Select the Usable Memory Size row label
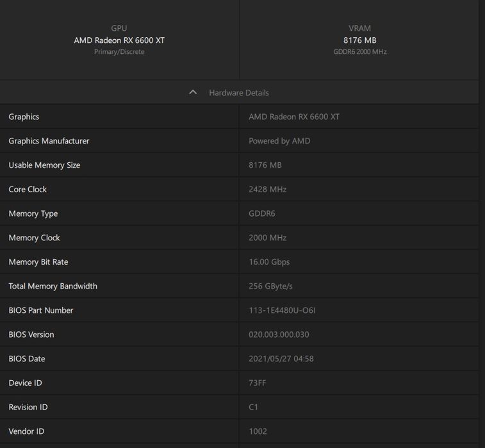 click(44, 165)
